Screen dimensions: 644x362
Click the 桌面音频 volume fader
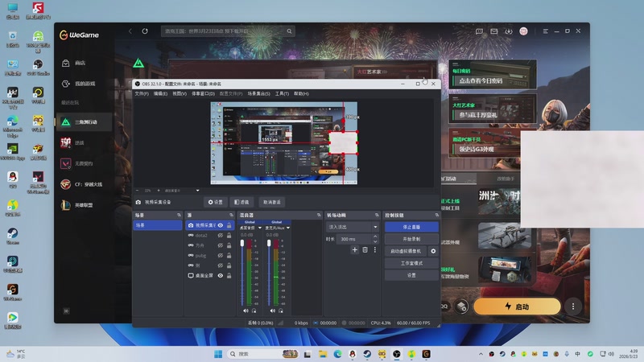(x=242, y=244)
